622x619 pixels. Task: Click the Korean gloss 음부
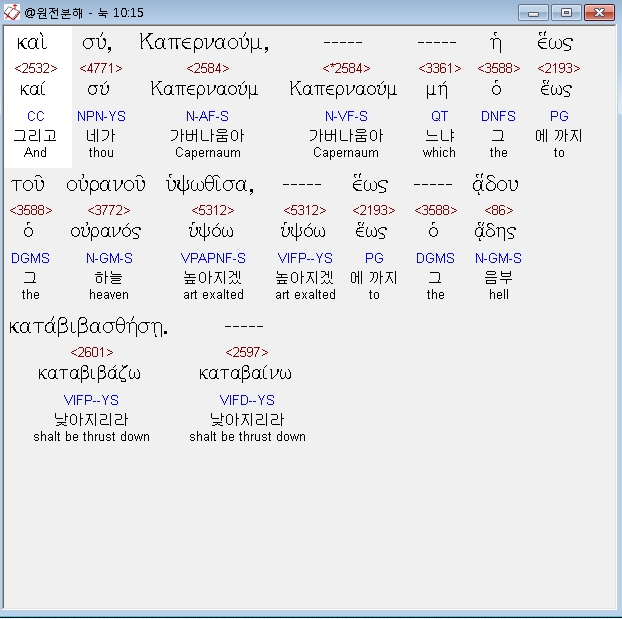499,278
